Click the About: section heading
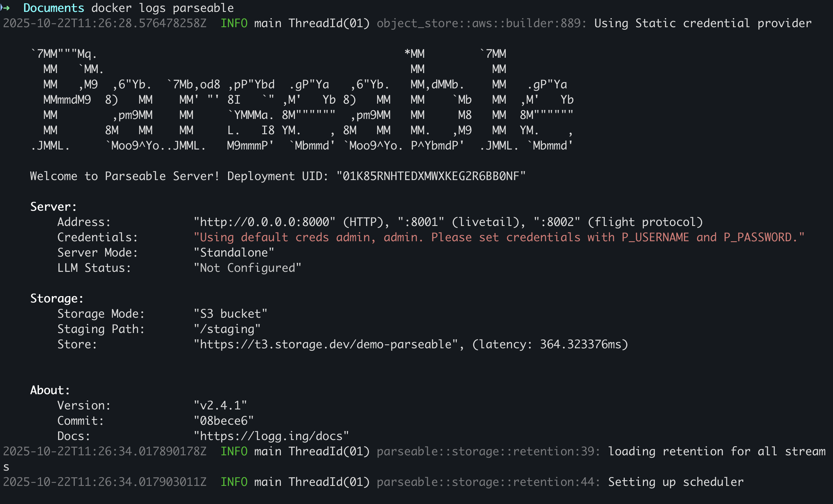Screen dimensions: 833x504 50,390
